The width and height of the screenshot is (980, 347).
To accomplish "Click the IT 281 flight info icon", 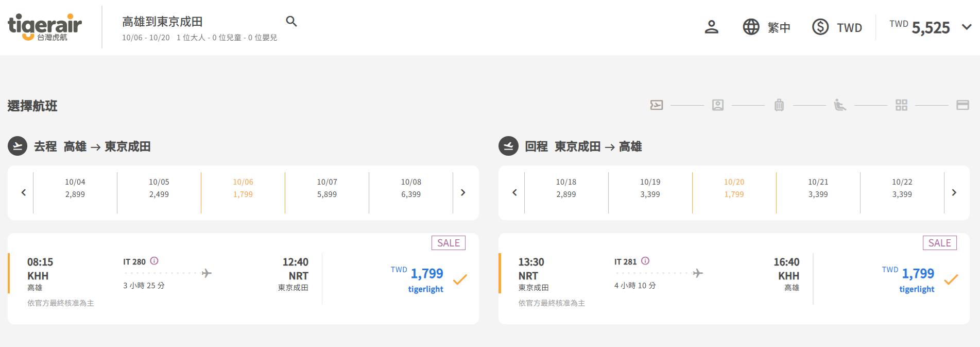I will click(x=645, y=261).
